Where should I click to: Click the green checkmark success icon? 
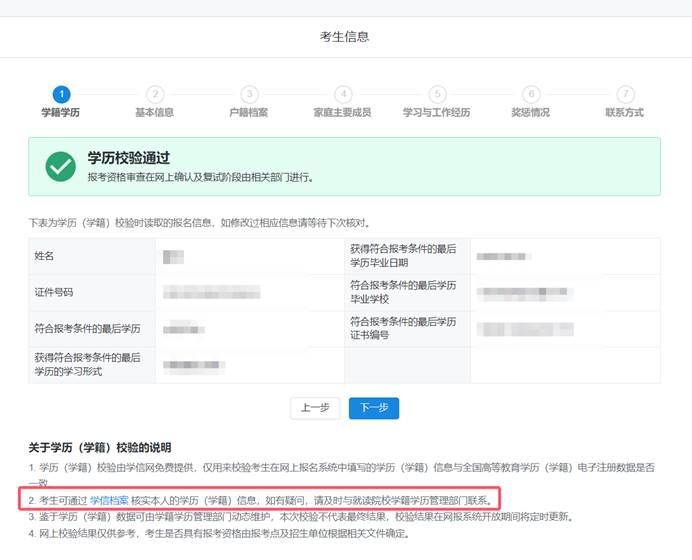tap(60, 167)
